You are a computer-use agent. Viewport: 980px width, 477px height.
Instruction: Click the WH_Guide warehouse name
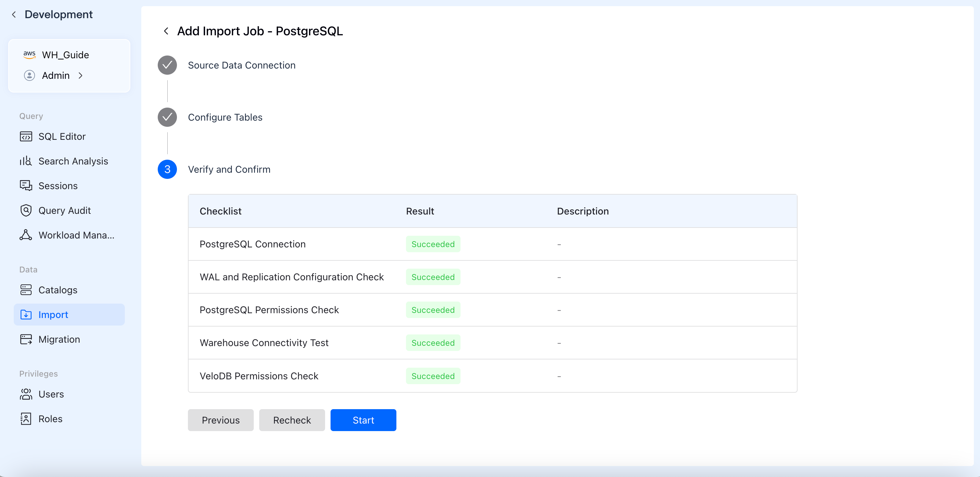[65, 55]
